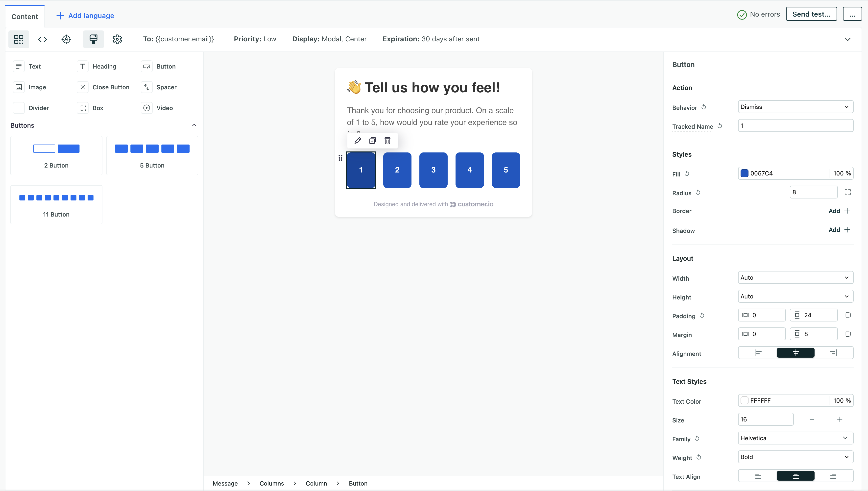Select the Content tab at top
868x491 pixels.
pos(24,16)
